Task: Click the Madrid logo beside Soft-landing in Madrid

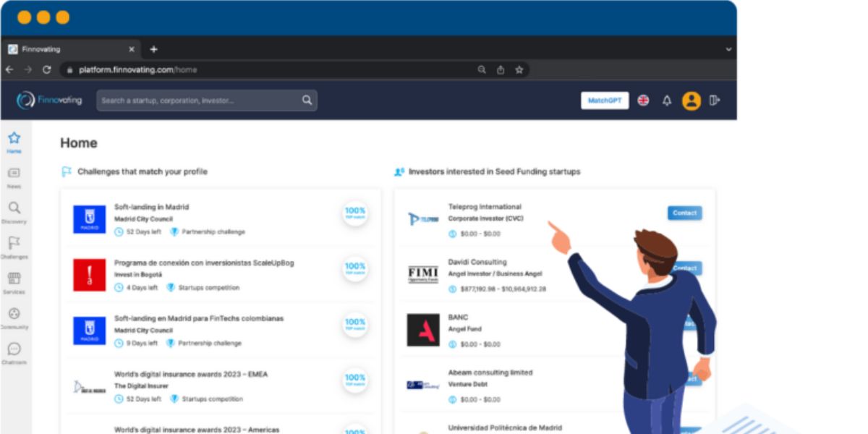Action: click(x=90, y=219)
